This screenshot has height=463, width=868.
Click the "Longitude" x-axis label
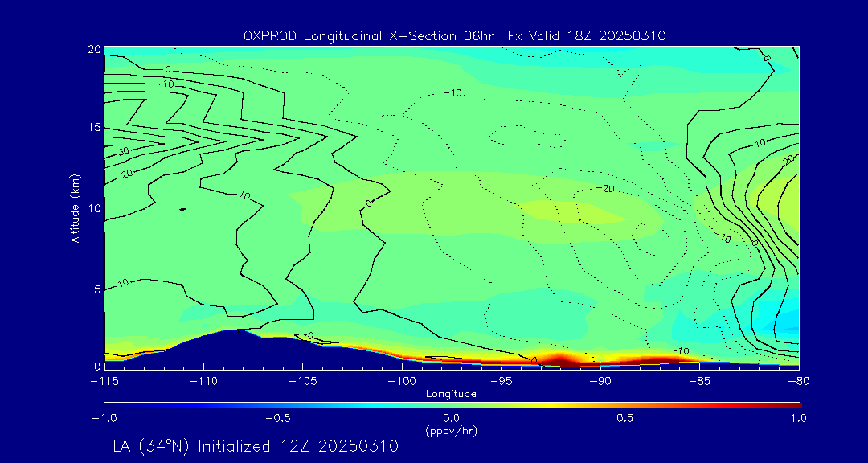451,394
